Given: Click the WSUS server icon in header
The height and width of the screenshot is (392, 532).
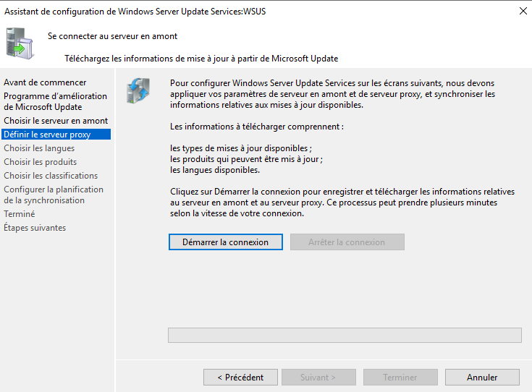Looking at the screenshot, I should pos(20,43).
